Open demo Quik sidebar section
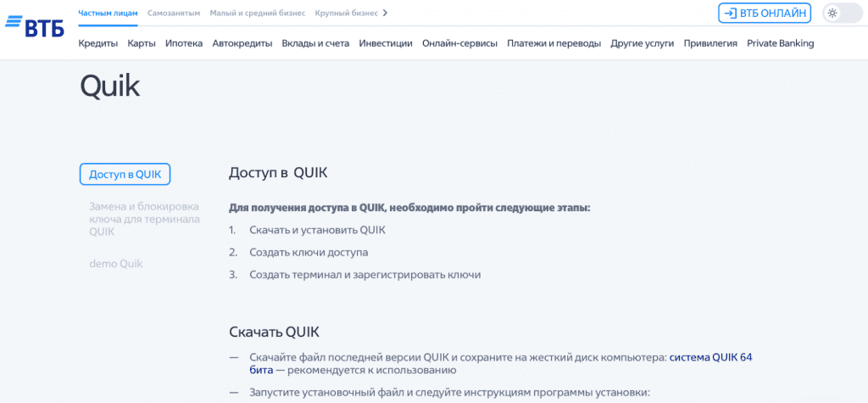Screen dimensions: 868x403 (x=116, y=264)
